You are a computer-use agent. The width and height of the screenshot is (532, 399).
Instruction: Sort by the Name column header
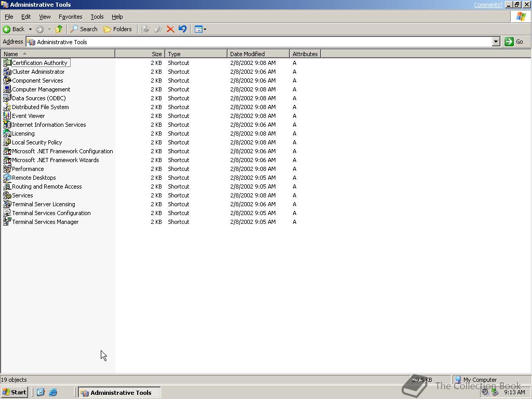pyautogui.click(x=58, y=54)
